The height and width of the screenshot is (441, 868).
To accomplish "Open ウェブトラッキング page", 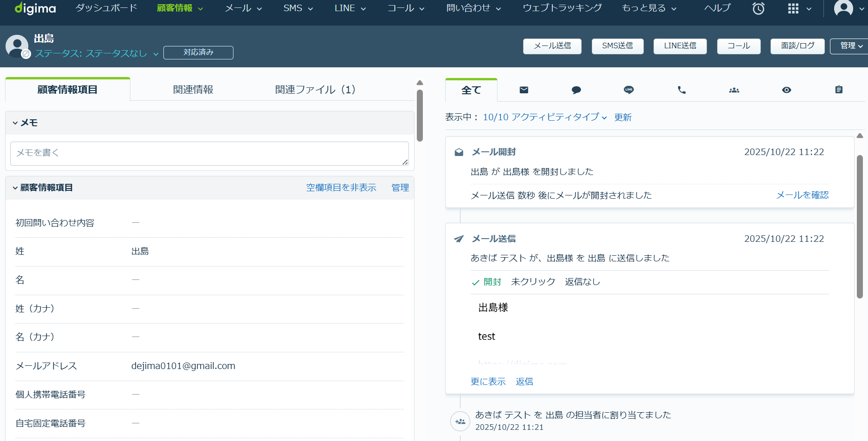I will tap(562, 8).
